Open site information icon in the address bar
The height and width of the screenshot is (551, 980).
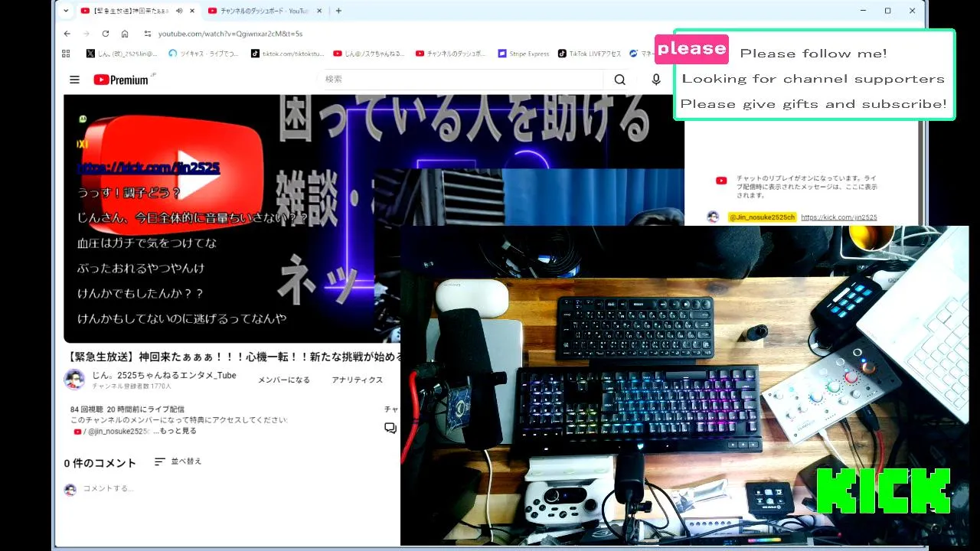coord(148,34)
